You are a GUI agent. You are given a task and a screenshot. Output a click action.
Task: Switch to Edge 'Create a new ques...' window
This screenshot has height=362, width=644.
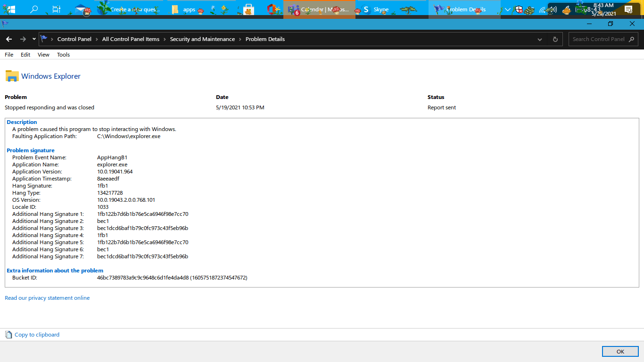click(129, 9)
